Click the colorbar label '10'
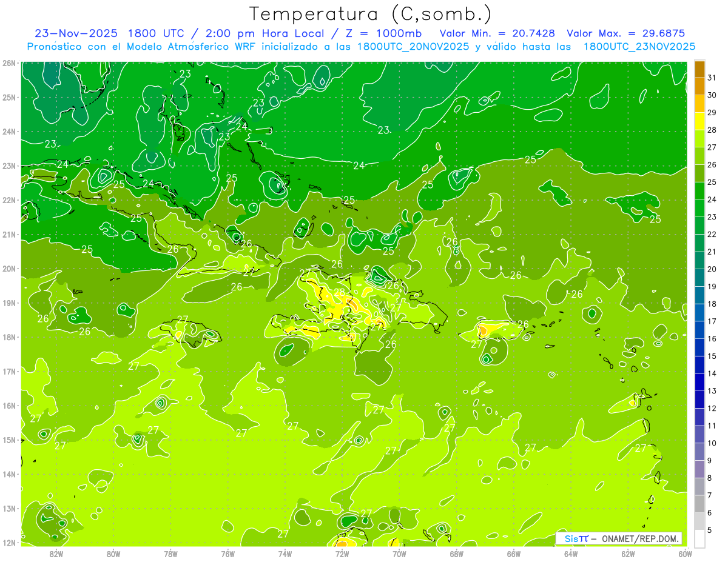728x562 pixels. point(712,443)
